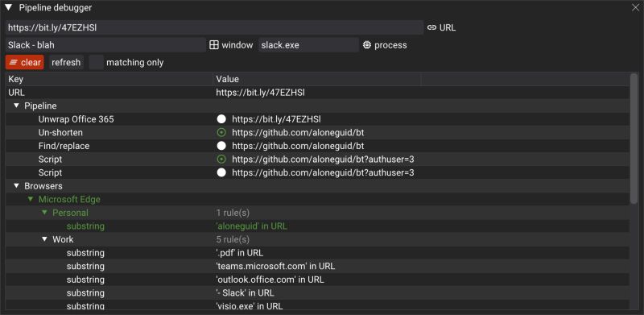644x315 pixels.
Task: Select the Find/replace pipeline step
Action: coord(317,146)
